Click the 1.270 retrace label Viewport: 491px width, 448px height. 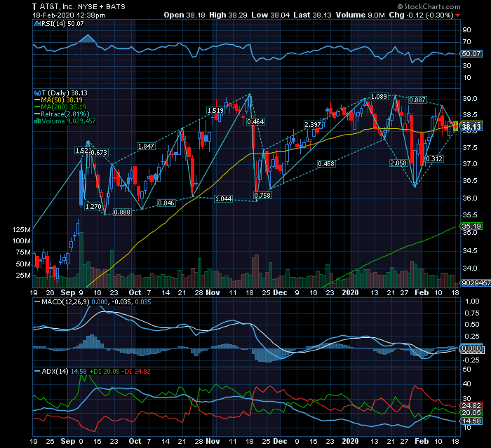click(93, 207)
